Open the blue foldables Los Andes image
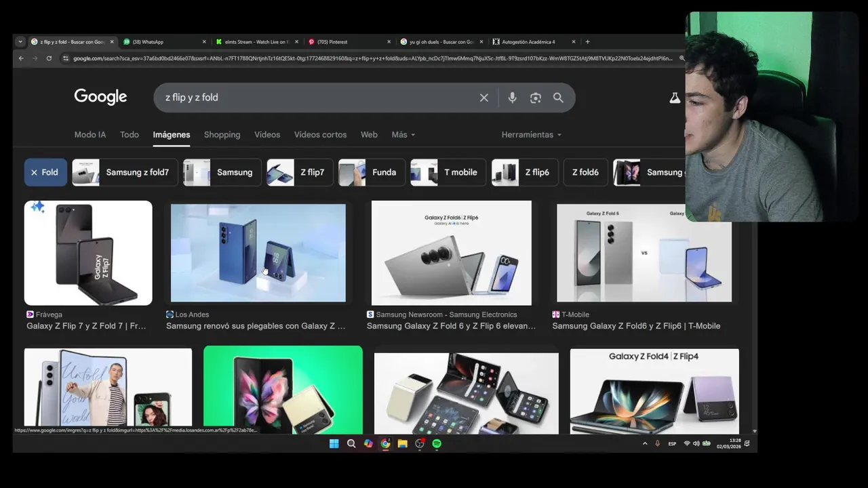868x488 pixels. (258, 253)
